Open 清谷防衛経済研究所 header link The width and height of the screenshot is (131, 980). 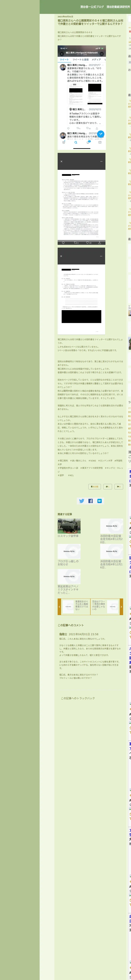[118, 7]
